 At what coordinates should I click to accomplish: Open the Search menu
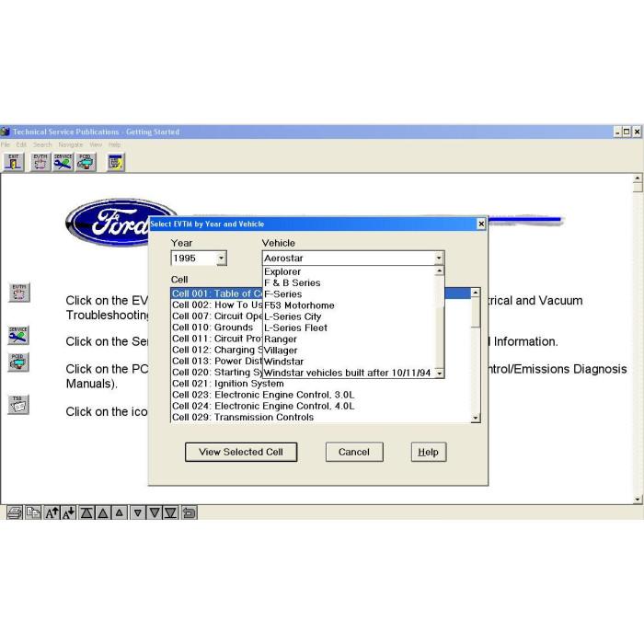(x=42, y=144)
